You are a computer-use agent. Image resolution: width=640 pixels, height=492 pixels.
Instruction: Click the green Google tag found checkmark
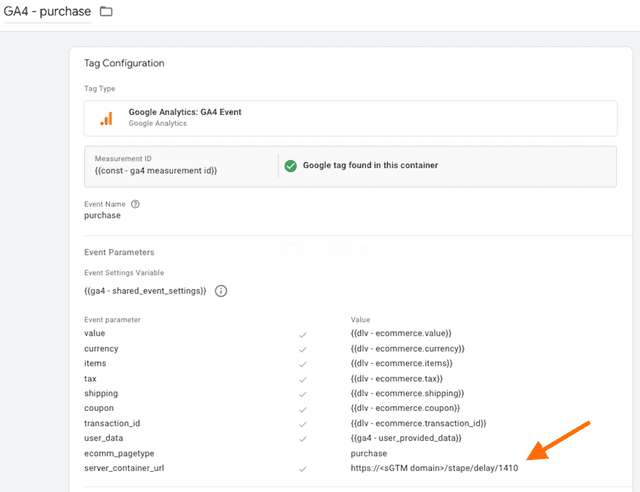pos(291,166)
